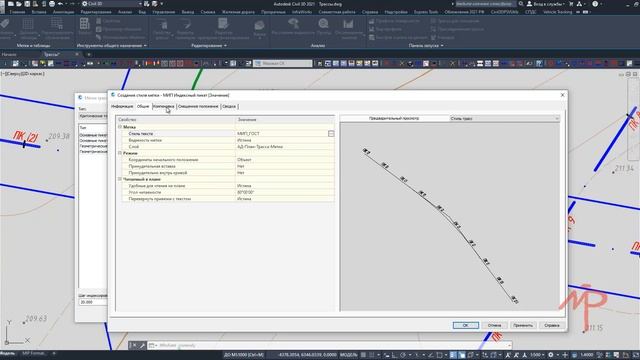Screen dimensions: 640x360
Task: Open the status bar settings gear
Action: click(550, 355)
